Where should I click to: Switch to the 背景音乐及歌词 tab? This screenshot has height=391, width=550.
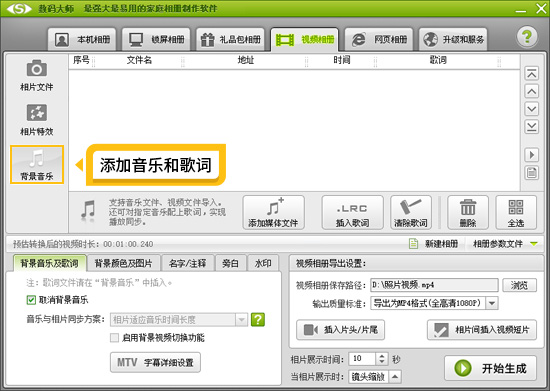(49, 263)
